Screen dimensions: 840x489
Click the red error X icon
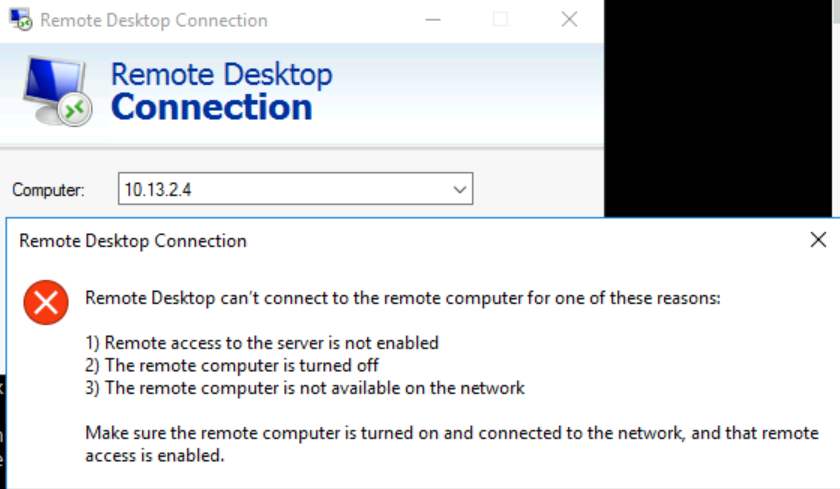click(45, 303)
